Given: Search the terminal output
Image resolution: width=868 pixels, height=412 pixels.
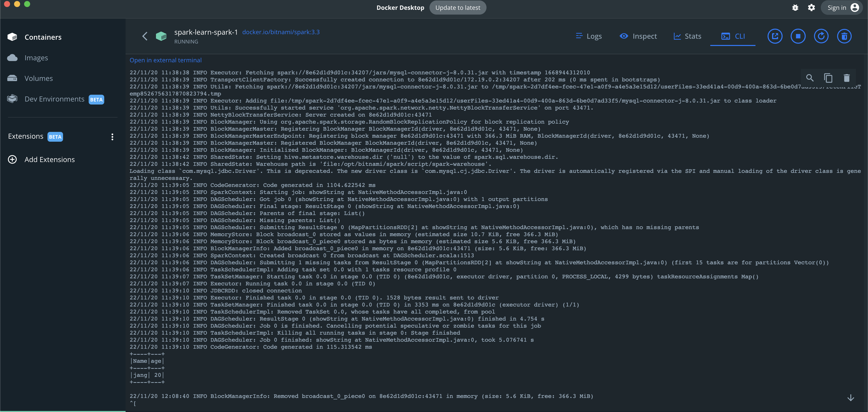Looking at the screenshot, I should 809,78.
